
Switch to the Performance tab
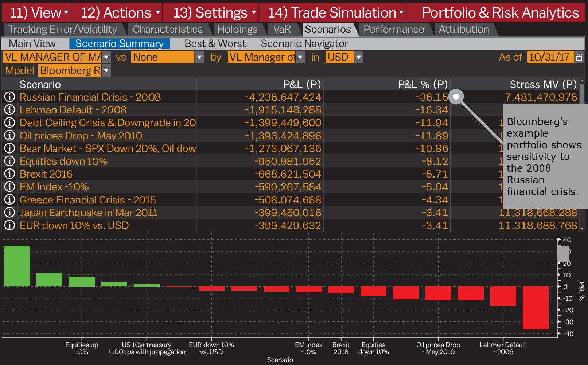click(x=394, y=29)
